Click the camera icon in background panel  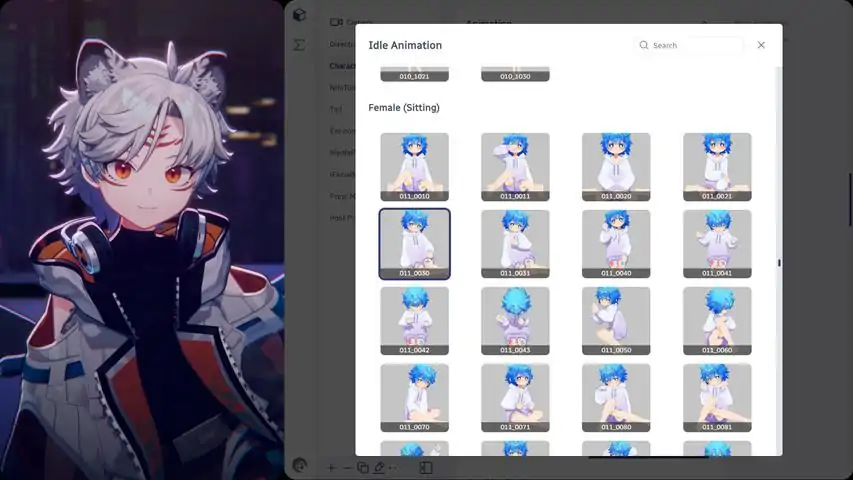(x=336, y=22)
